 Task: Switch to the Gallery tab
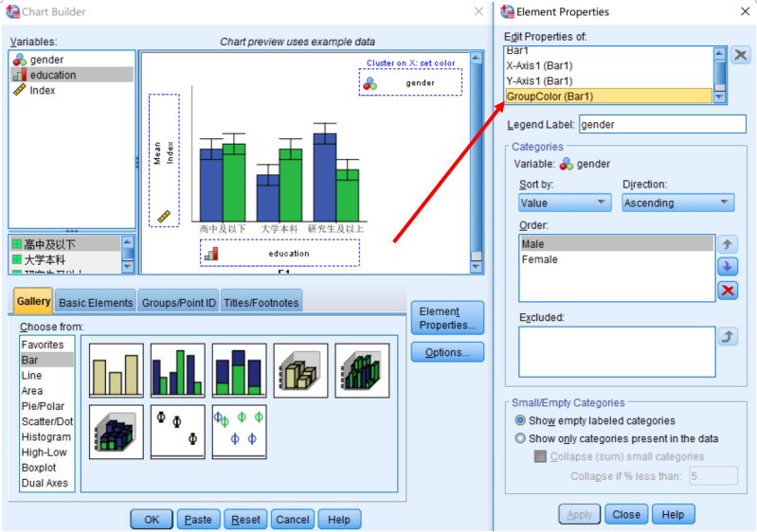point(33,301)
